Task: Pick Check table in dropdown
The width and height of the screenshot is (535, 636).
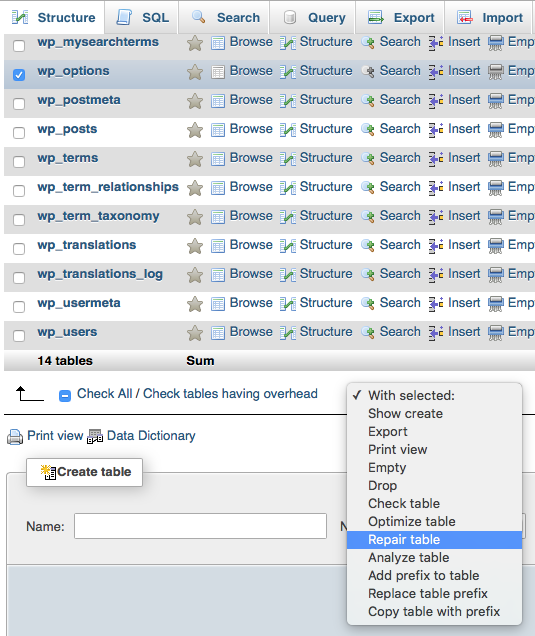Action: (x=434, y=503)
